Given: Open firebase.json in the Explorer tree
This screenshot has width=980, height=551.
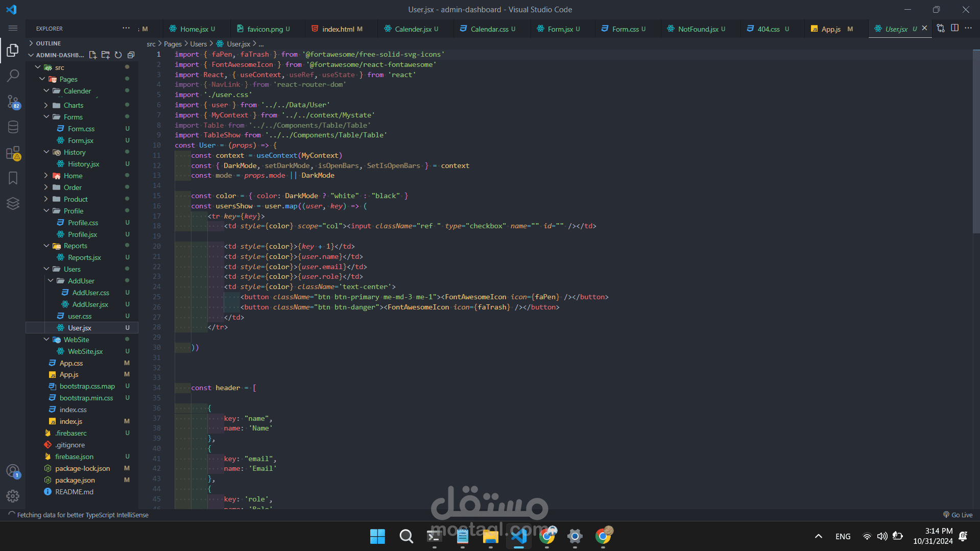Looking at the screenshot, I should (x=74, y=457).
